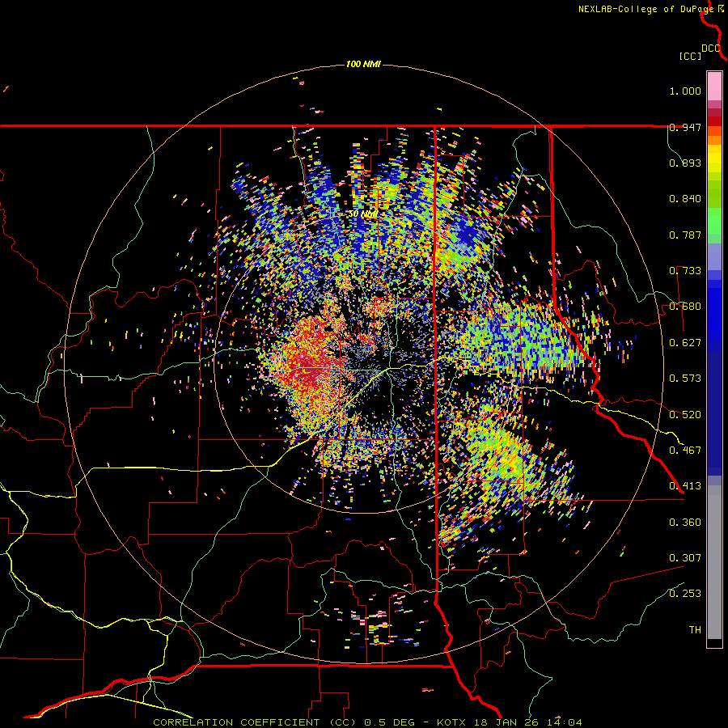Click the 0.307 color scale value
This screenshot has width=728, height=728.
685,558
